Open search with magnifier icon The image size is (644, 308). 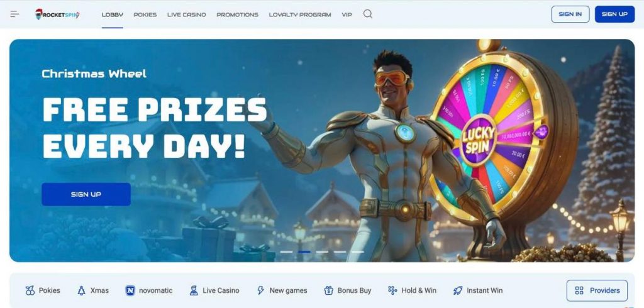click(367, 14)
